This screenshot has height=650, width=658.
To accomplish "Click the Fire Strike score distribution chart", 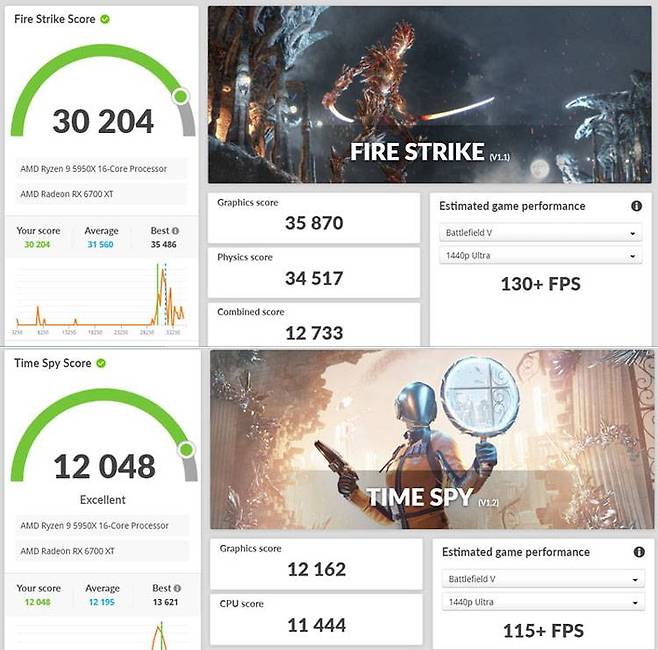I will 100,299.
